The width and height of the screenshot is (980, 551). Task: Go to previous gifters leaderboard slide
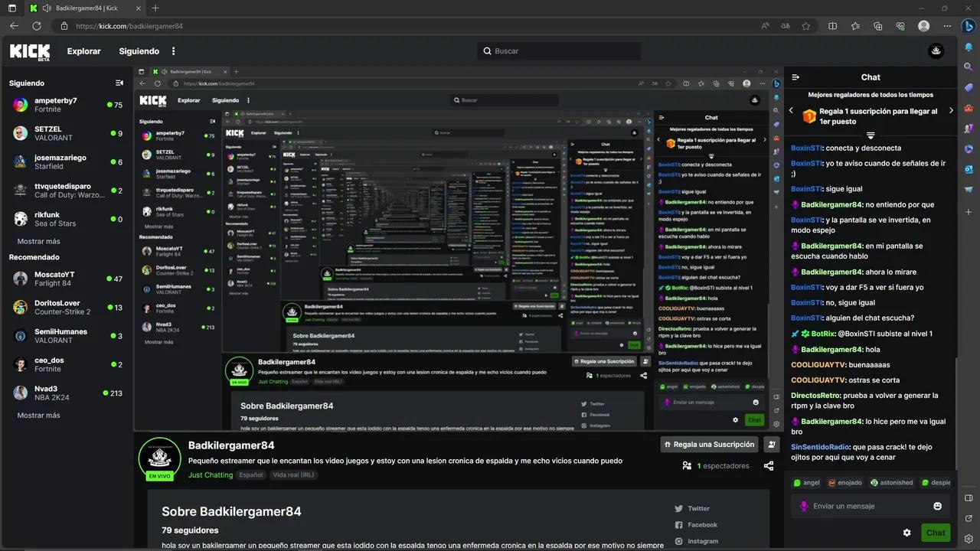point(791,111)
